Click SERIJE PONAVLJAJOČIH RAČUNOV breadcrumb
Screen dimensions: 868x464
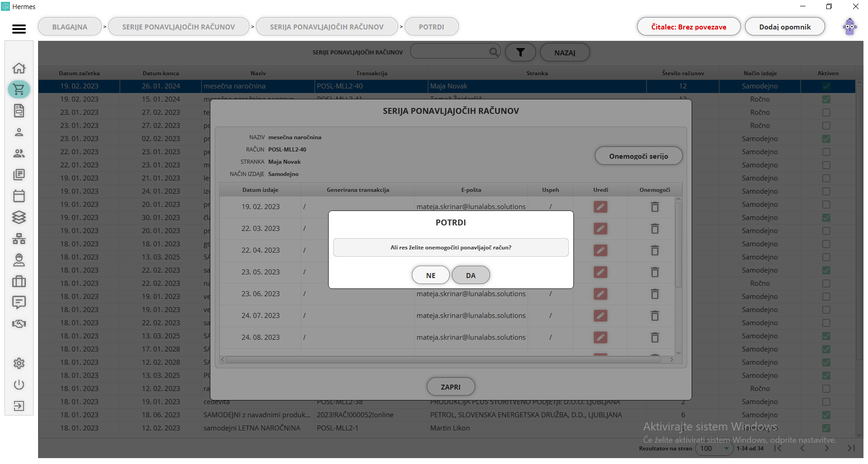point(179,27)
